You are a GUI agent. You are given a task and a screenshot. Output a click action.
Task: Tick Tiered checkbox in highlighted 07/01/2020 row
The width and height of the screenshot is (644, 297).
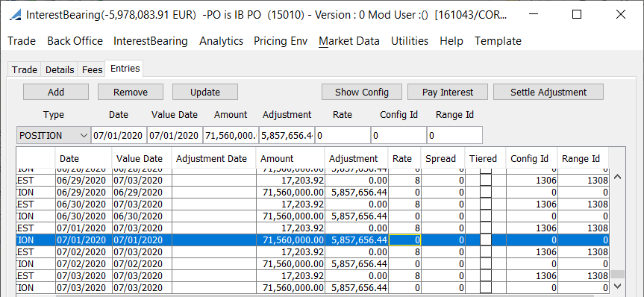pos(486,240)
